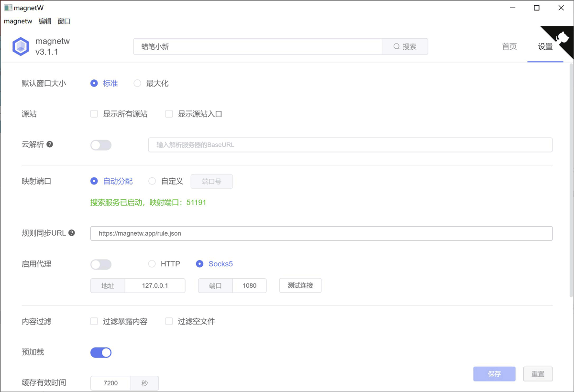Maximize the magnetW window

537,8
